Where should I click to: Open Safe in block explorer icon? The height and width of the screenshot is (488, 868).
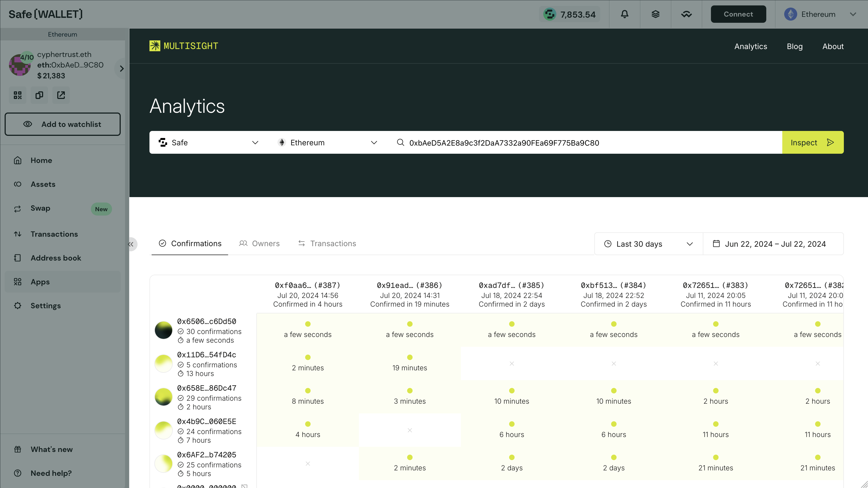61,95
